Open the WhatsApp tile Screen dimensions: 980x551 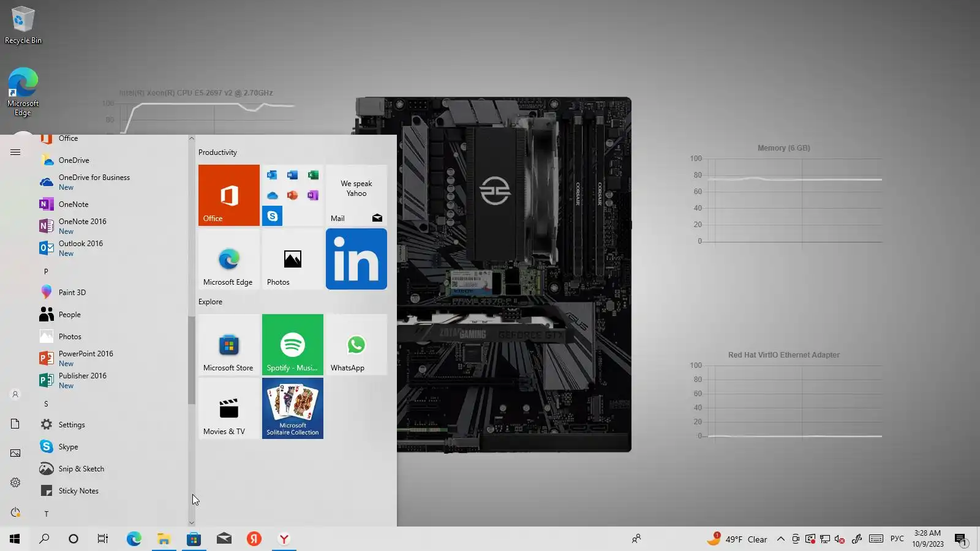356,345
